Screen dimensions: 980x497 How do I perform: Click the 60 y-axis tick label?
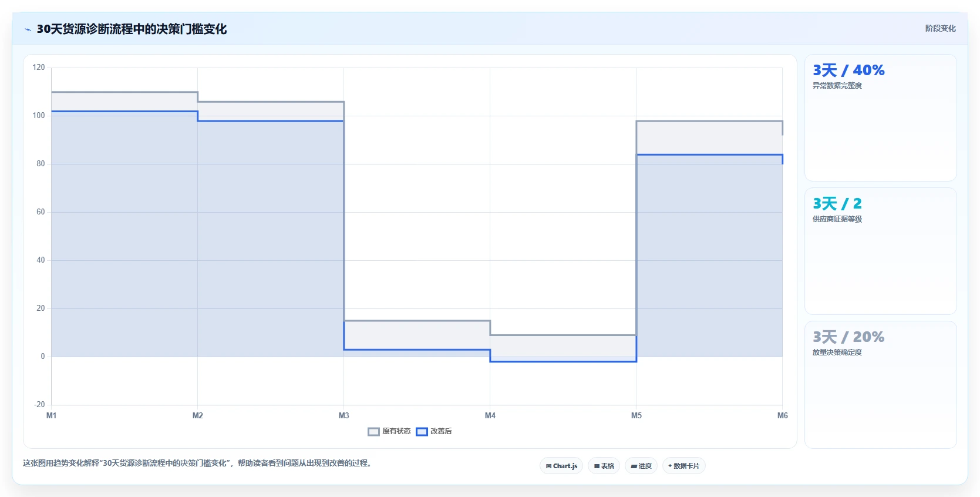point(41,212)
